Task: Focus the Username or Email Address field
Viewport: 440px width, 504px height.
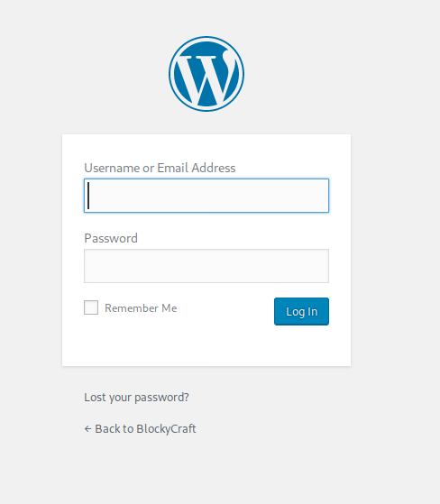Action: click(x=206, y=196)
